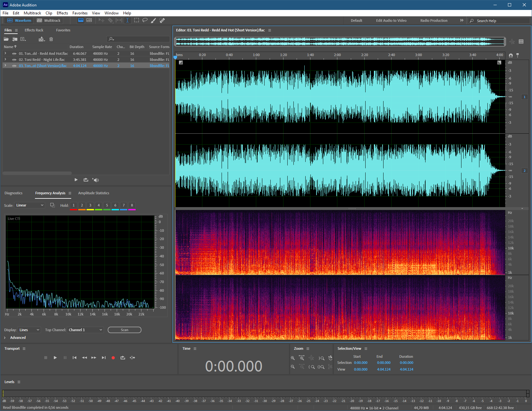Toggle Auto-Play speaker icon in Files panel

96,180
